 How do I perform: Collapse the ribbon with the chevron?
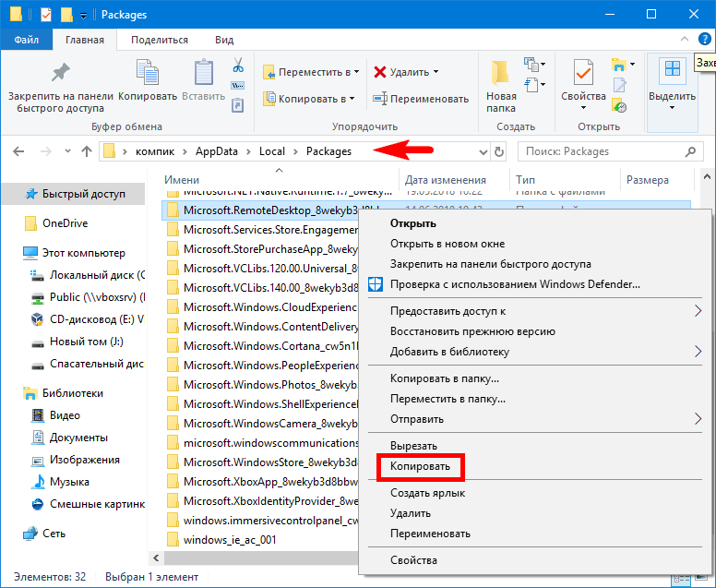(x=684, y=40)
